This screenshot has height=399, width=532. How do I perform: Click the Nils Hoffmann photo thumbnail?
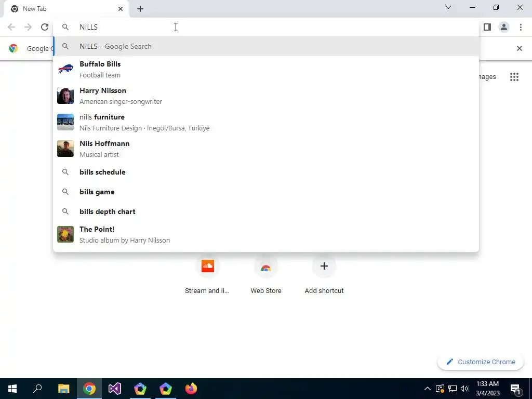pyautogui.click(x=65, y=149)
